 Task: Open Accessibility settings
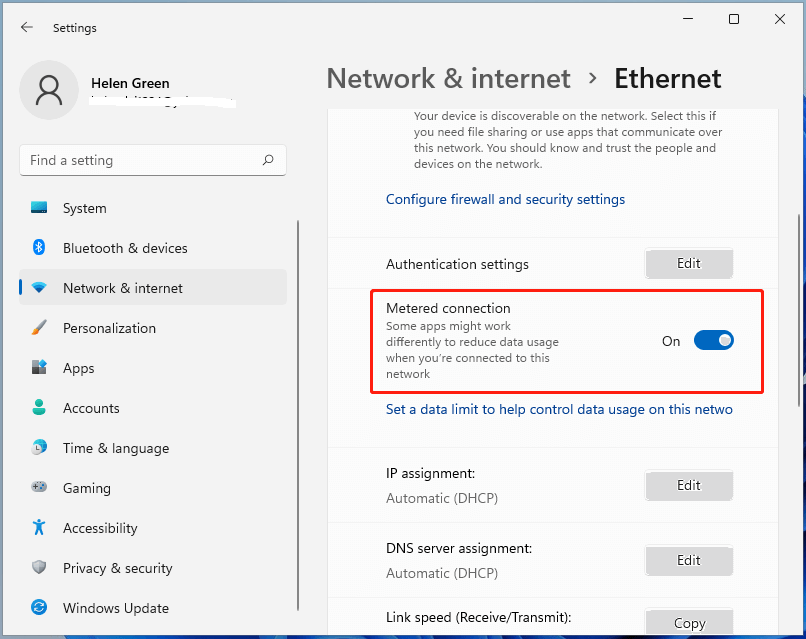click(153, 528)
